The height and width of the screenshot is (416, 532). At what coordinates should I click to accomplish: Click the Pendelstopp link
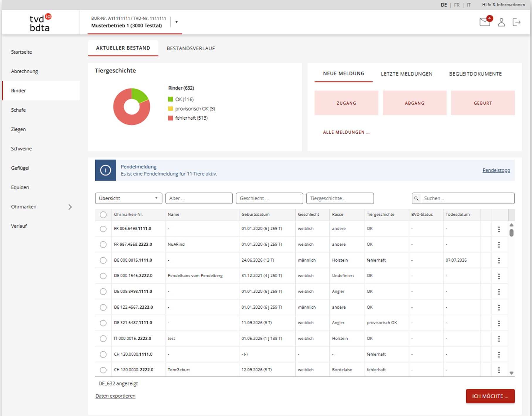click(x=496, y=170)
